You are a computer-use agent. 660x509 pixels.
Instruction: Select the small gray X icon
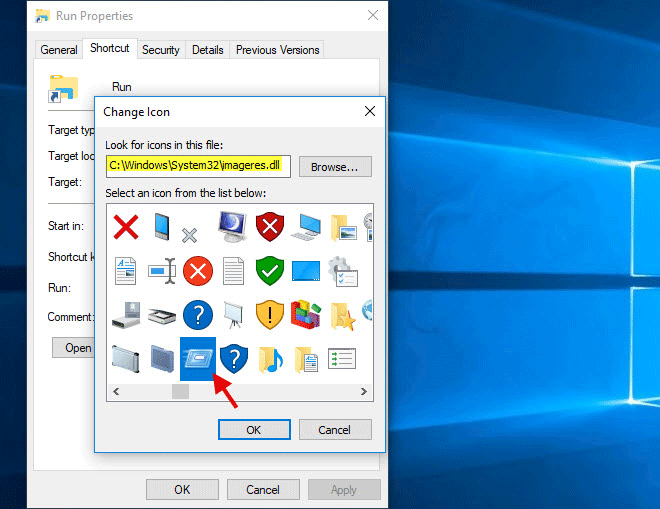click(x=189, y=235)
